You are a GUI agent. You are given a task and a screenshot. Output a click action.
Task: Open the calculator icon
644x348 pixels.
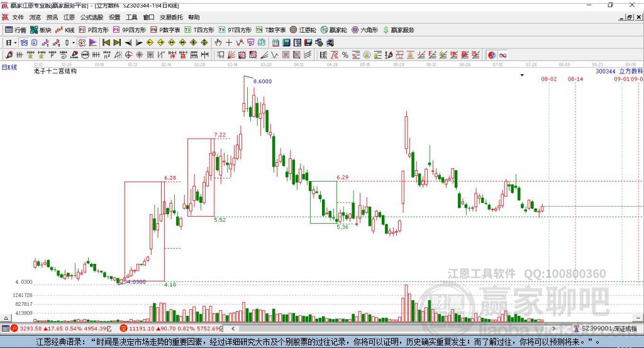(286, 43)
